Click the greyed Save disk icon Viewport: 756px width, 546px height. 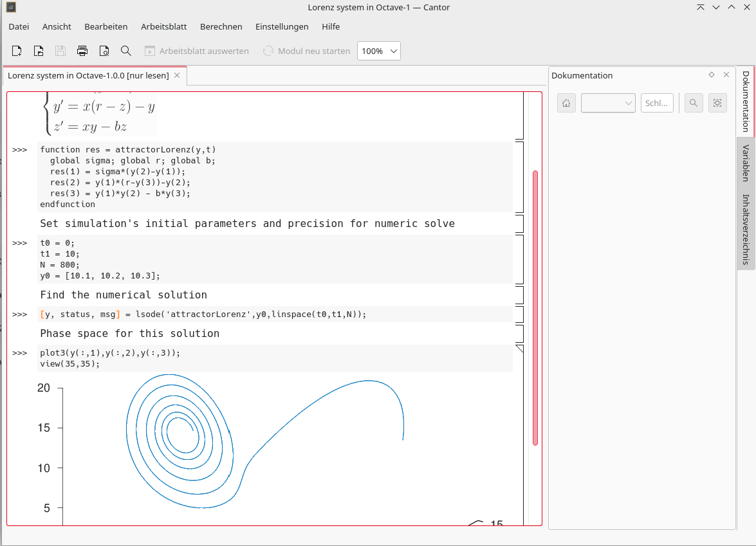(x=60, y=51)
